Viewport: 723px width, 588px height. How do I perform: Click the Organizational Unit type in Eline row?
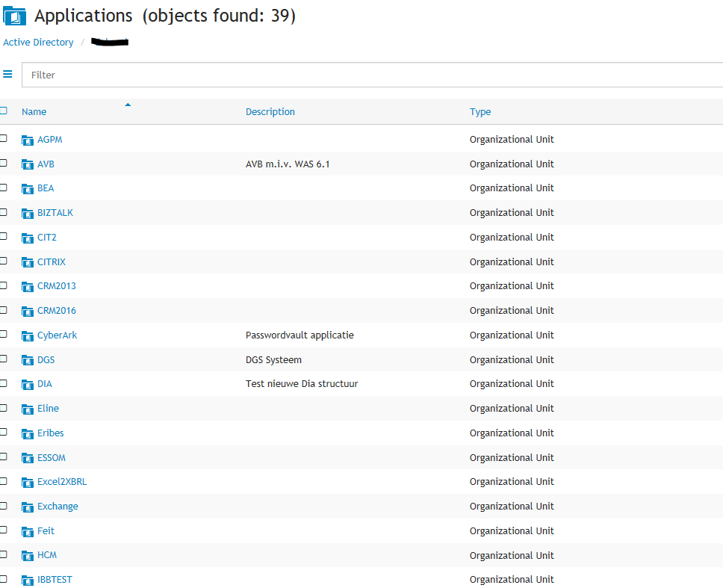512,409
